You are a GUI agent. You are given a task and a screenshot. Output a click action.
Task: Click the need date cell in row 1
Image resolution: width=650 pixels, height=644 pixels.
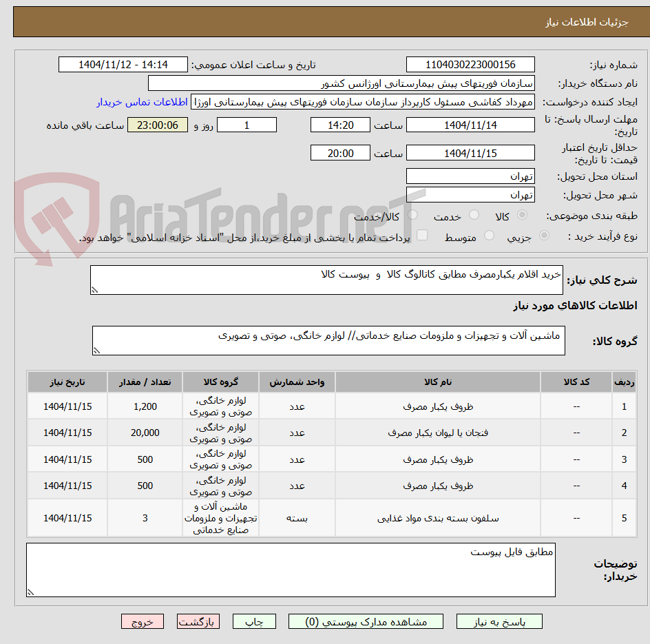click(x=67, y=407)
